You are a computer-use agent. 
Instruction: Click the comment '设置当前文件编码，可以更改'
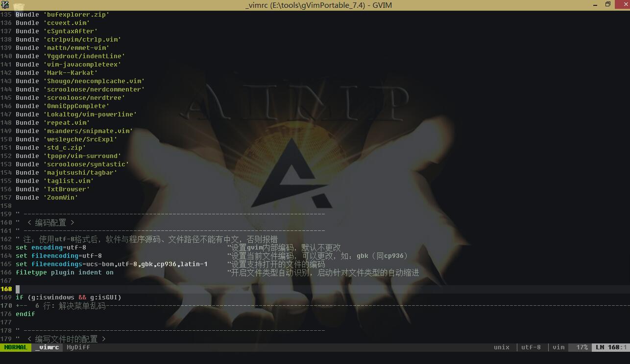click(x=317, y=256)
